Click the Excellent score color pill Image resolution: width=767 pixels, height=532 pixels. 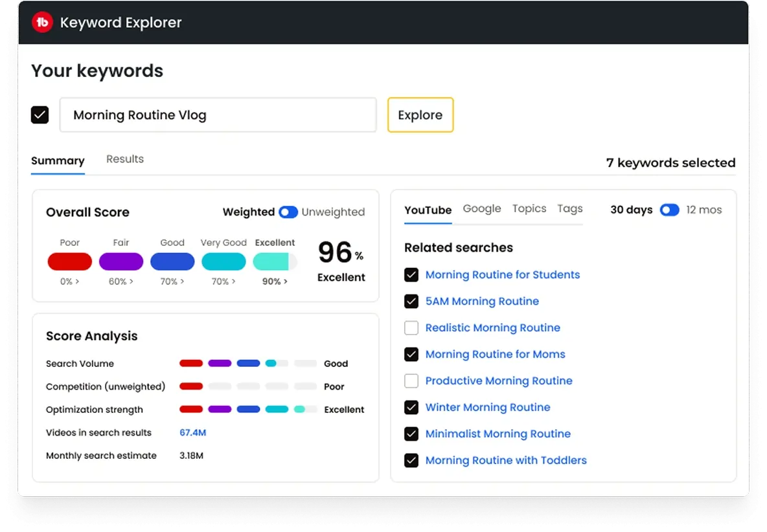tap(275, 261)
